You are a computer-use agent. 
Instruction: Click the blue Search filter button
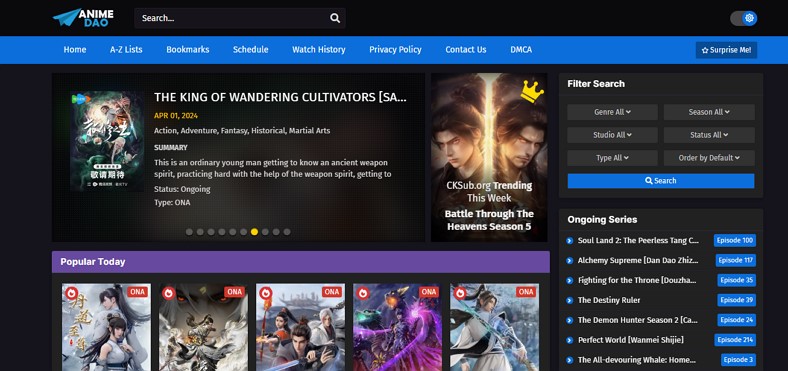coord(661,181)
